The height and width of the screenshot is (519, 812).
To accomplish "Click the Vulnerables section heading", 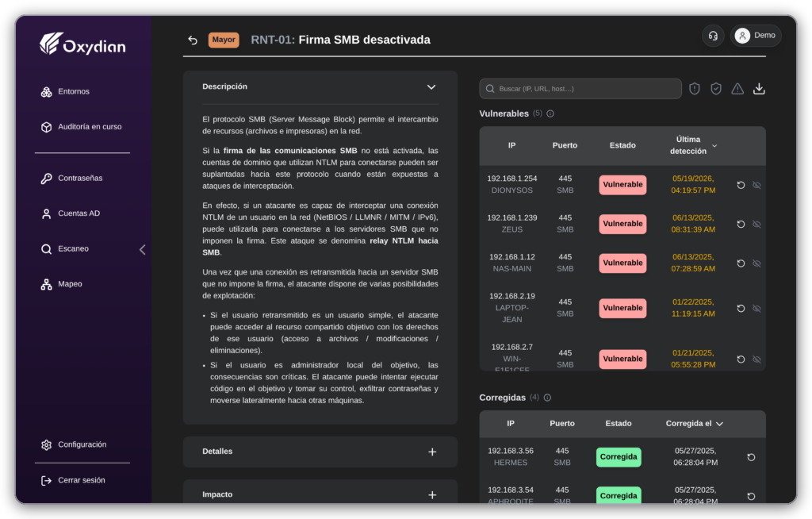I will (504, 113).
